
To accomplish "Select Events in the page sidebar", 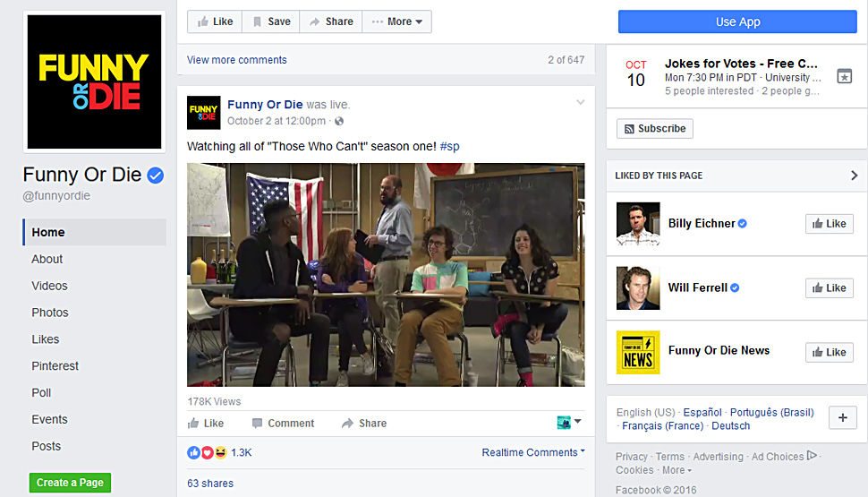I will tap(50, 419).
